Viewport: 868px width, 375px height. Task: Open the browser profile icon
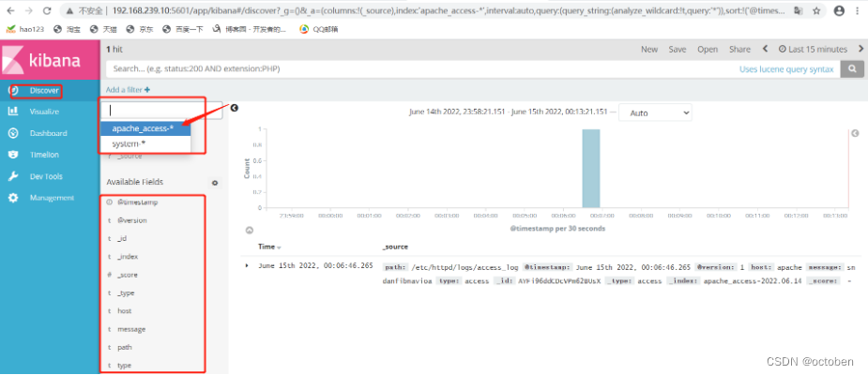pos(839,10)
